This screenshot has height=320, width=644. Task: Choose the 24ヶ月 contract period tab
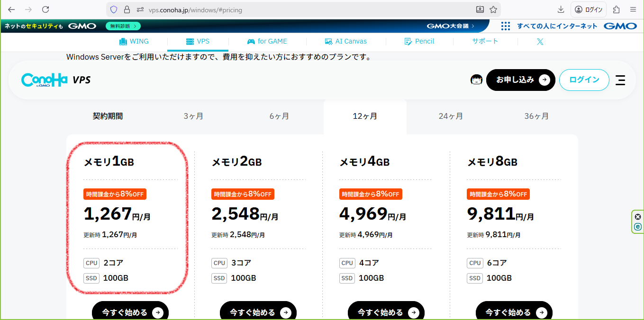[x=450, y=116]
